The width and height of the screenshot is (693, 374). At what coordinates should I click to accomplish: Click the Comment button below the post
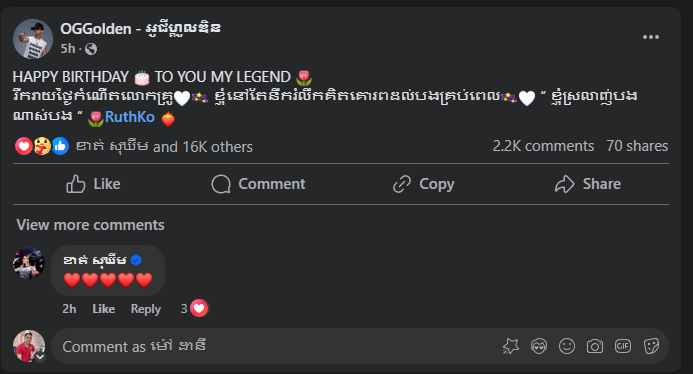coord(259,184)
